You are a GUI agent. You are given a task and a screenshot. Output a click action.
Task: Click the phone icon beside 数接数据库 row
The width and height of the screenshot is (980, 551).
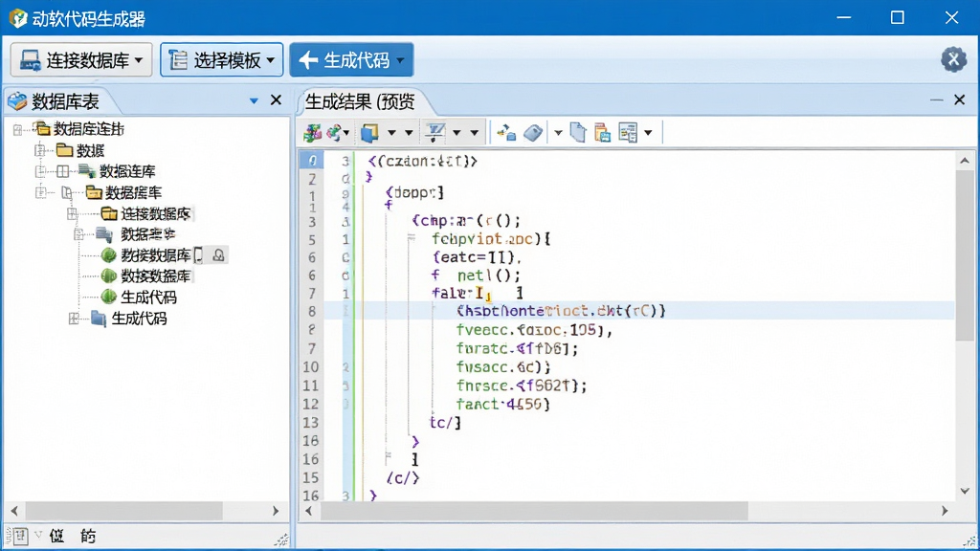[x=199, y=254]
